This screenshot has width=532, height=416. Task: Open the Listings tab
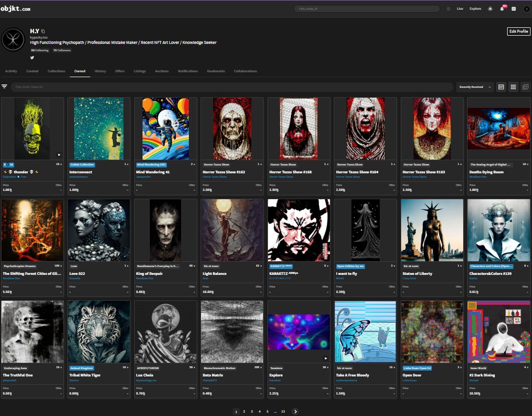pyautogui.click(x=140, y=71)
